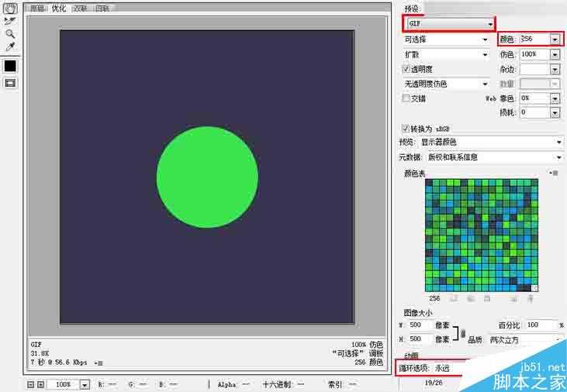Open the 仿色 100% dropdown arrow

[x=555, y=54]
